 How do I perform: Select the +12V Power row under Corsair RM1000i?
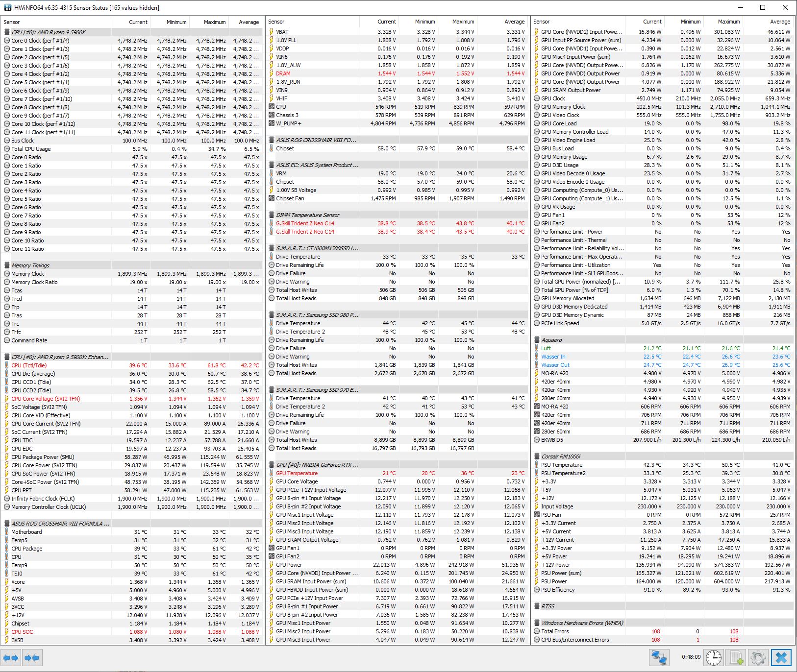coord(662,565)
